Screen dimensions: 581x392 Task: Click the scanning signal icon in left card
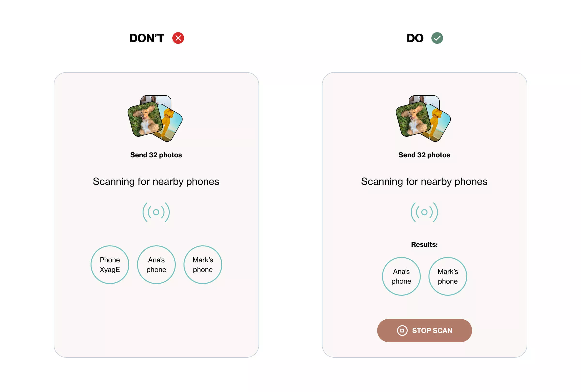(156, 212)
